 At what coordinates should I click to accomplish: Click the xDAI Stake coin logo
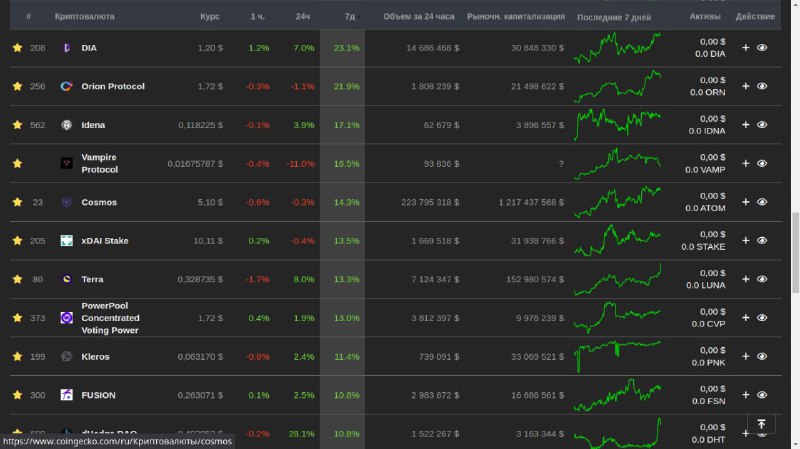pos(66,240)
